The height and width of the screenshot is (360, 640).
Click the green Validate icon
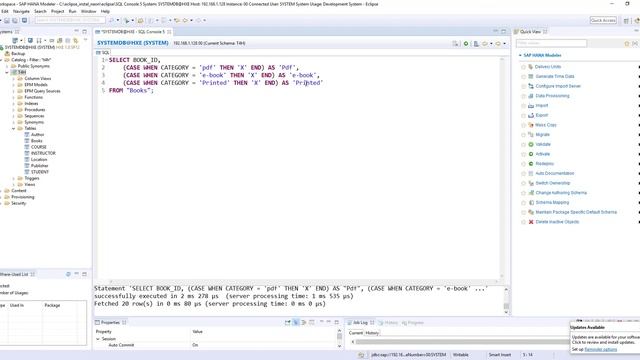[531, 144]
